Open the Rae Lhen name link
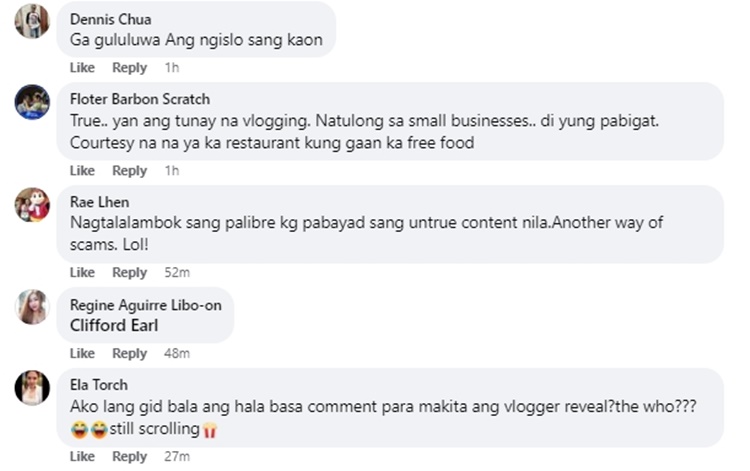750x471 pixels. pyautogui.click(x=99, y=202)
